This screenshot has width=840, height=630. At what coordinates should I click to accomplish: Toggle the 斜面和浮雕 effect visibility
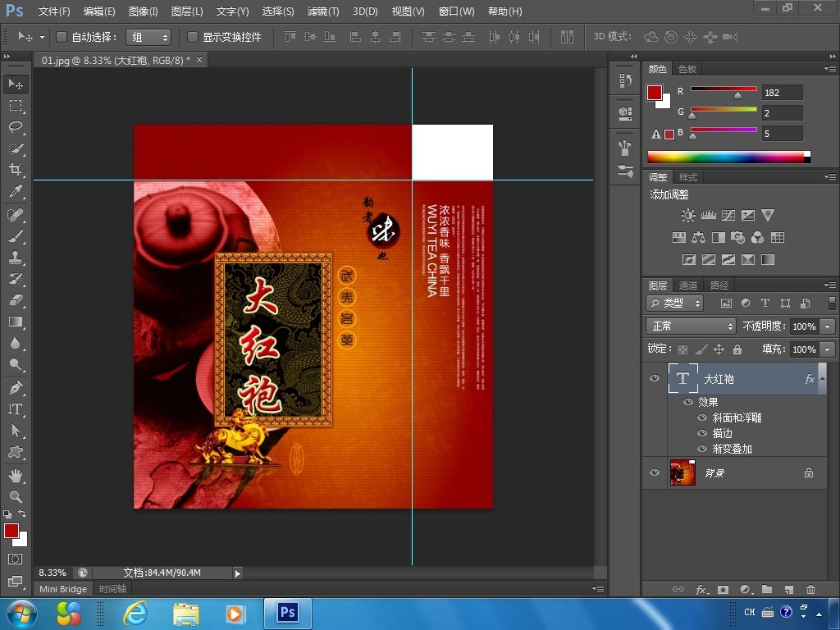pos(702,418)
